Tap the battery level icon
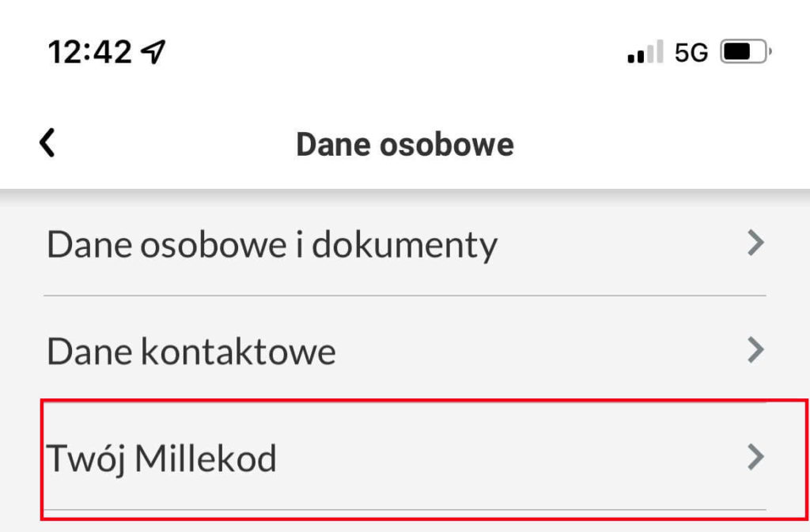 coord(742,51)
